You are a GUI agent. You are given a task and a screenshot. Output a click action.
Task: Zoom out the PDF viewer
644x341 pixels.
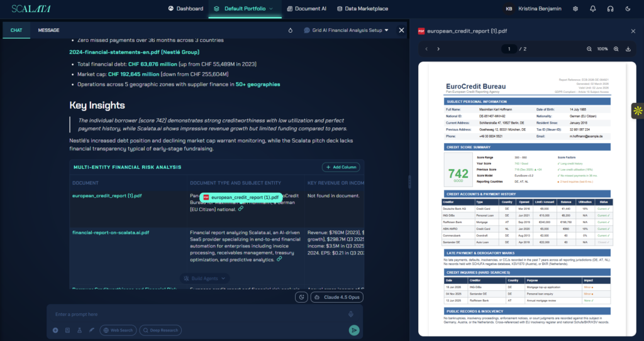pos(589,49)
